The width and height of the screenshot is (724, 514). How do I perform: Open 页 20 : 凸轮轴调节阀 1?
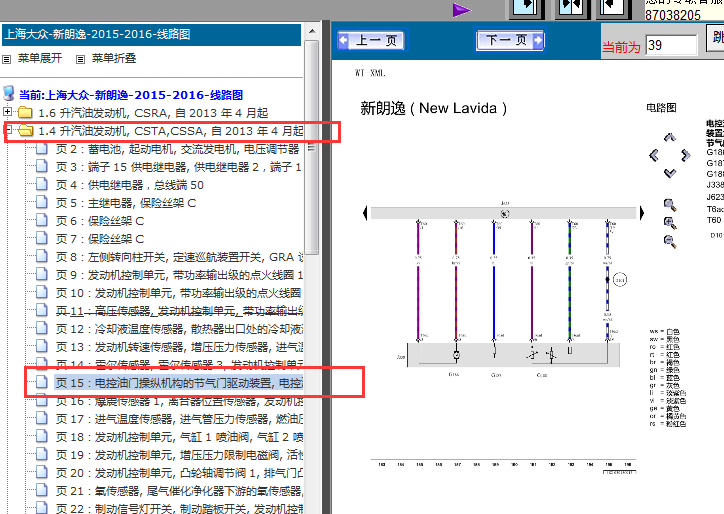pyautogui.click(x=179, y=473)
